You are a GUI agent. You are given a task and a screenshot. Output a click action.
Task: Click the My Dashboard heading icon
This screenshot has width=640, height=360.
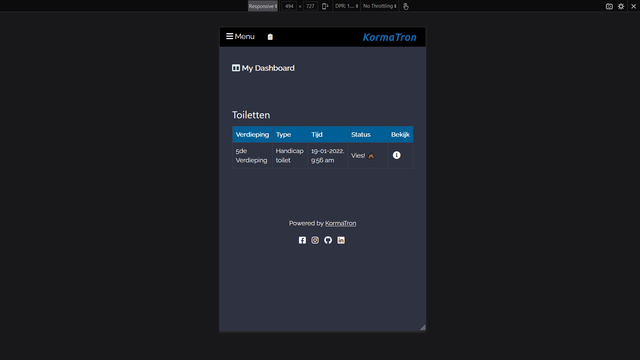pyautogui.click(x=236, y=68)
